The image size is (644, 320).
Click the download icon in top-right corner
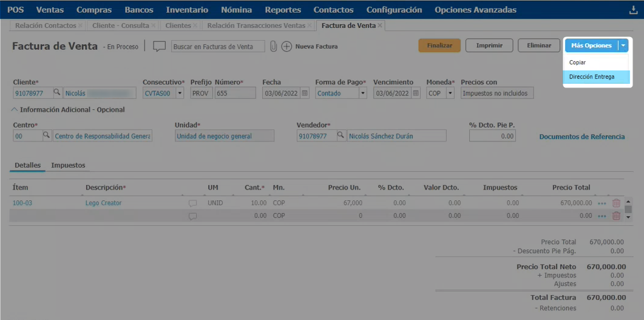(x=634, y=10)
